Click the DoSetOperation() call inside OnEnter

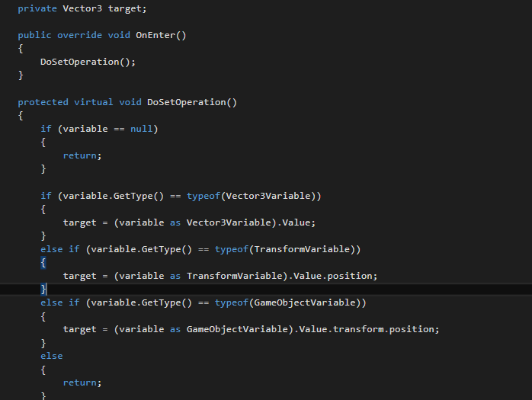85,62
